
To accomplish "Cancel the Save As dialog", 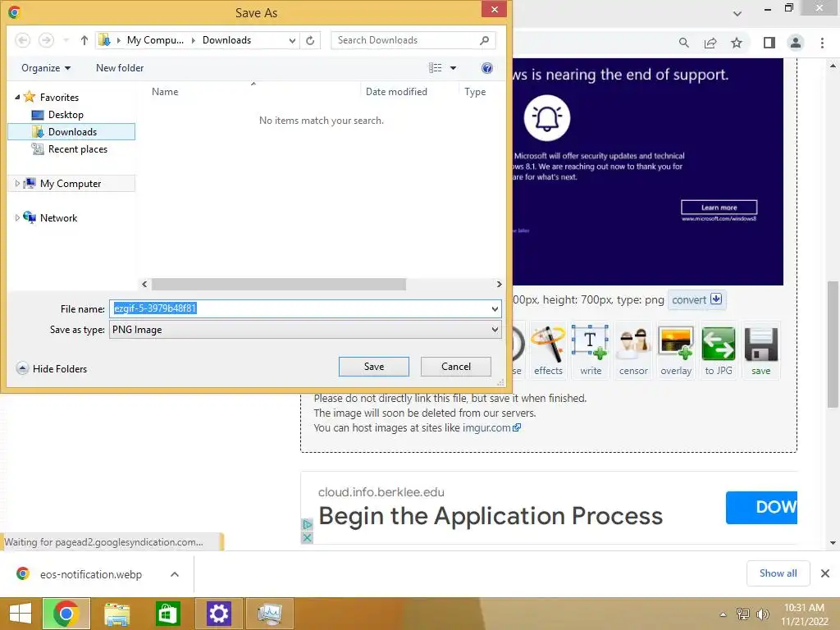I will (x=456, y=367).
